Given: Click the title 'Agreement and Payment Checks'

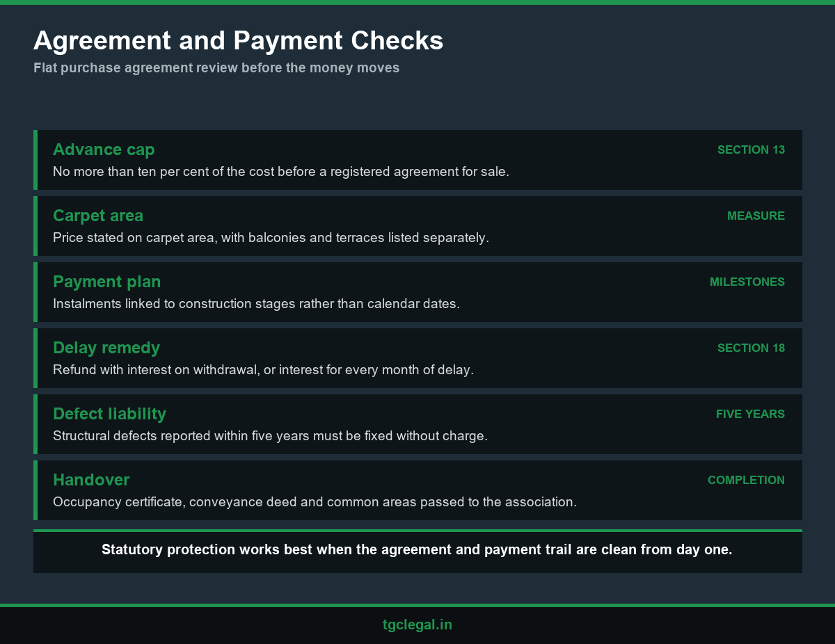Looking at the screenshot, I should [x=238, y=41].
